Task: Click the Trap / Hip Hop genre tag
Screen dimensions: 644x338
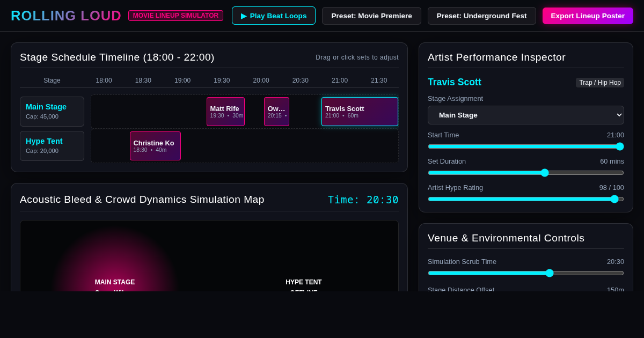Action: tap(600, 83)
